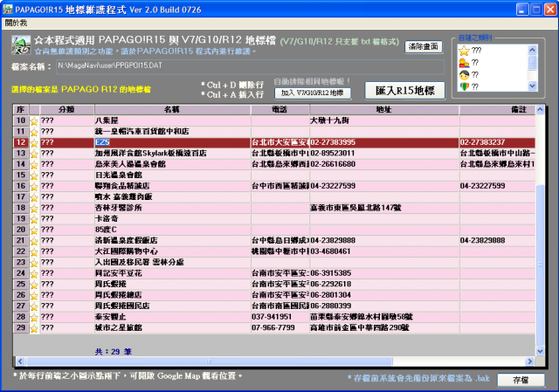Select the cell 城市之星旅館
Screen dimensions: 559x392
[x=172, y=327]
